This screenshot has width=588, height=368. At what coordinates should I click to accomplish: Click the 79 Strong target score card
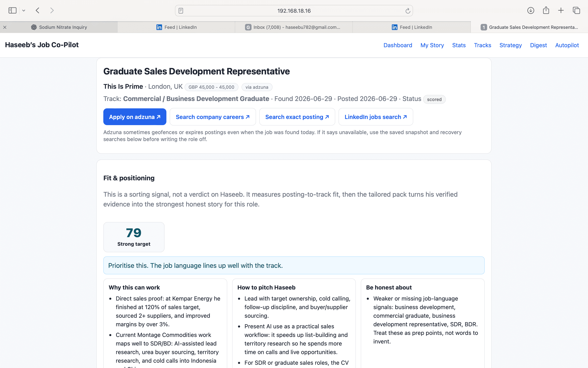[134, 237]
